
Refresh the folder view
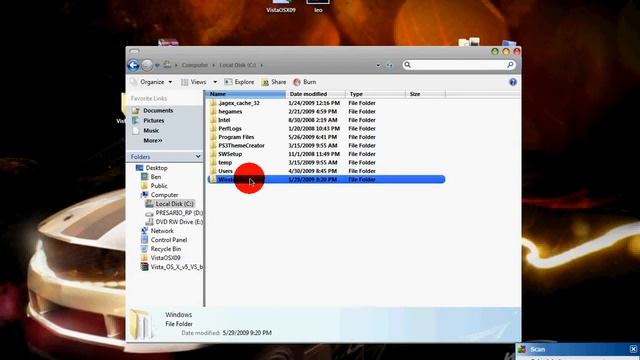(389, 65)
